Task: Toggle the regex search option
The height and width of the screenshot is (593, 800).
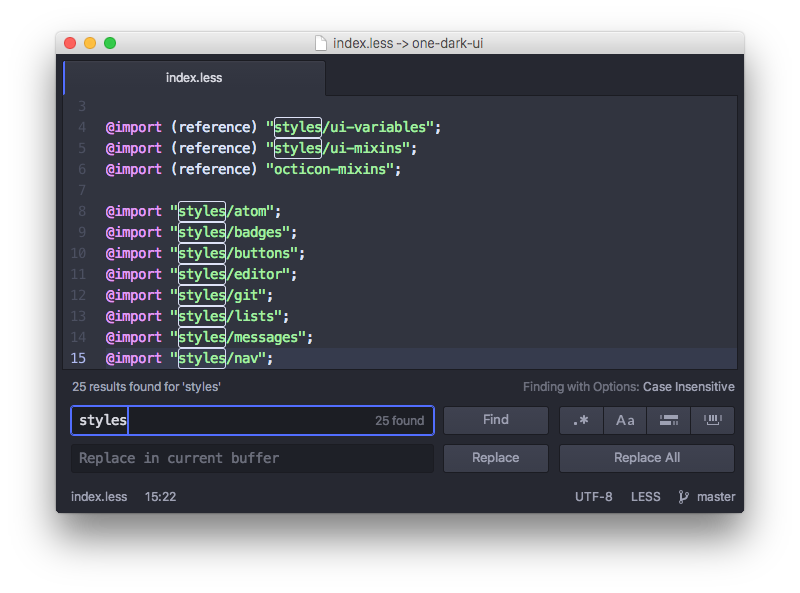Action: 581,420
